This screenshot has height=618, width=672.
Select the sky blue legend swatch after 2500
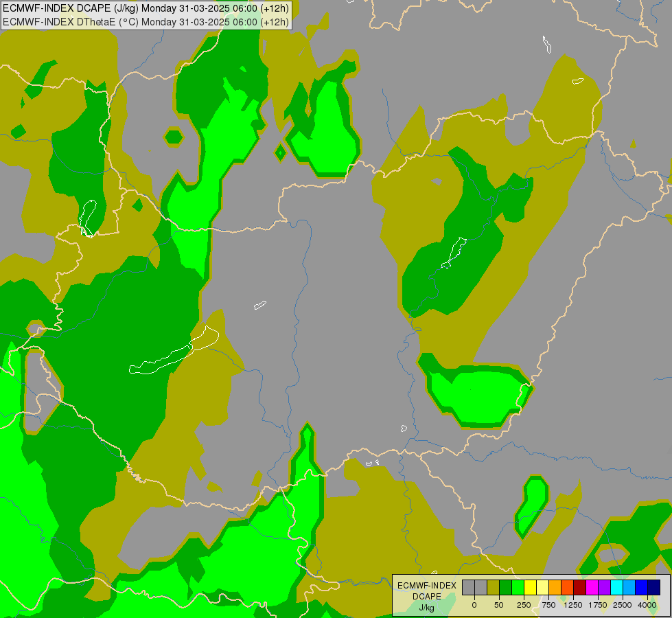click(x=629, y=587)
